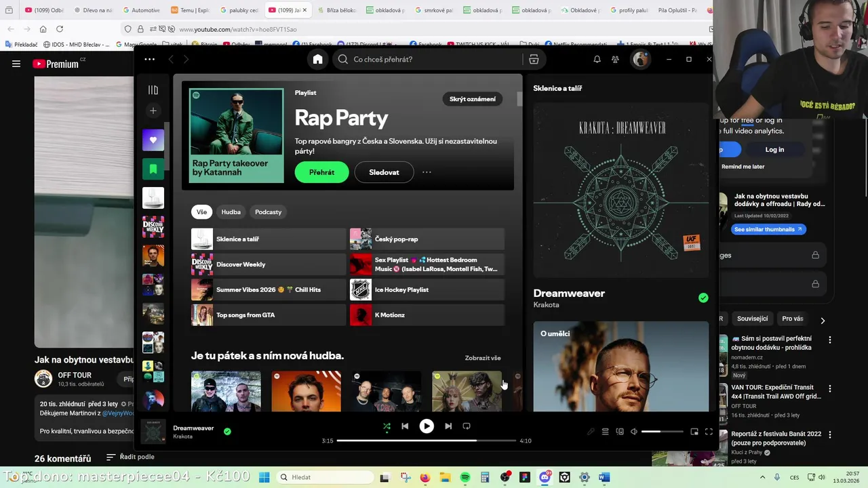Open the Spotify three-dot app menu
The image size is (868, 488).
tap(150, 60)
